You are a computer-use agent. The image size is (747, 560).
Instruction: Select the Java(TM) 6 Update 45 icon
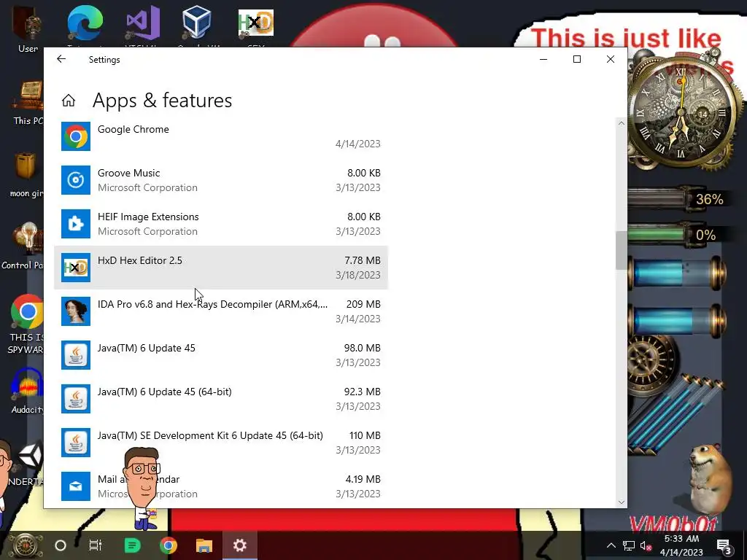click(76, 355)
